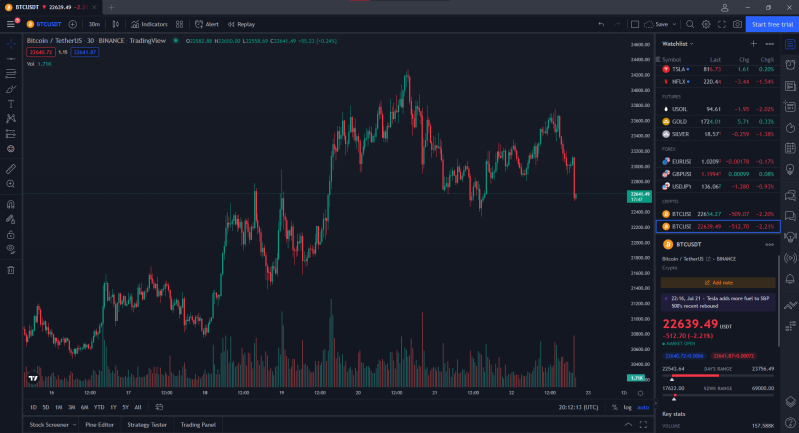Remove all drawings with trash icon
This screenshot has height=433, width=799.
[11, 270]
